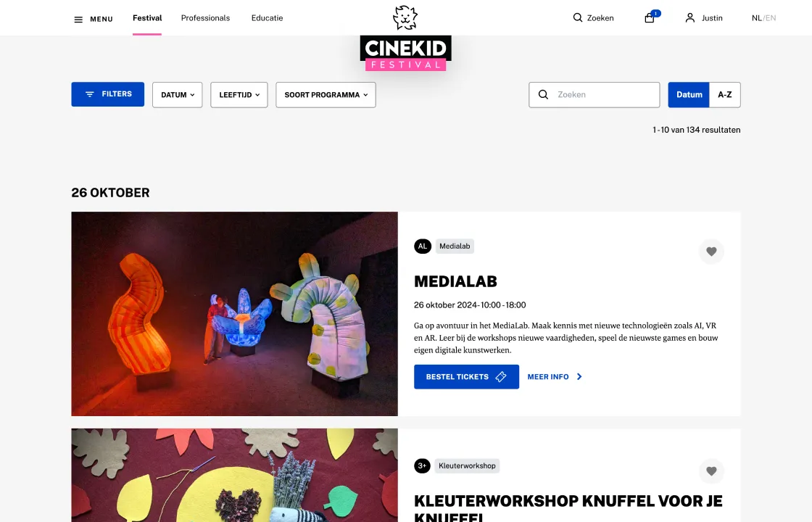The height and width of the screenshot is (522, 812).
Task: Click the BESTEL TICKETS button
Action: click(x=467, y=377)
